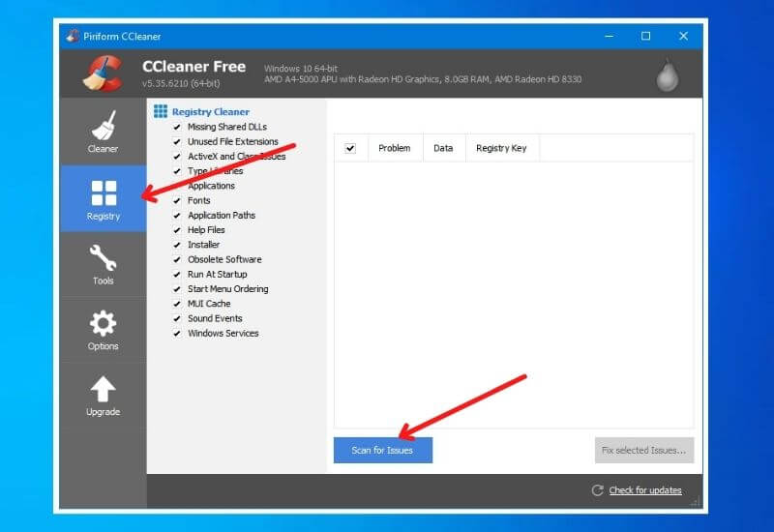Open the Check for updates link
The height and width of the screenshot is (532, 774).
coord(644,490)
